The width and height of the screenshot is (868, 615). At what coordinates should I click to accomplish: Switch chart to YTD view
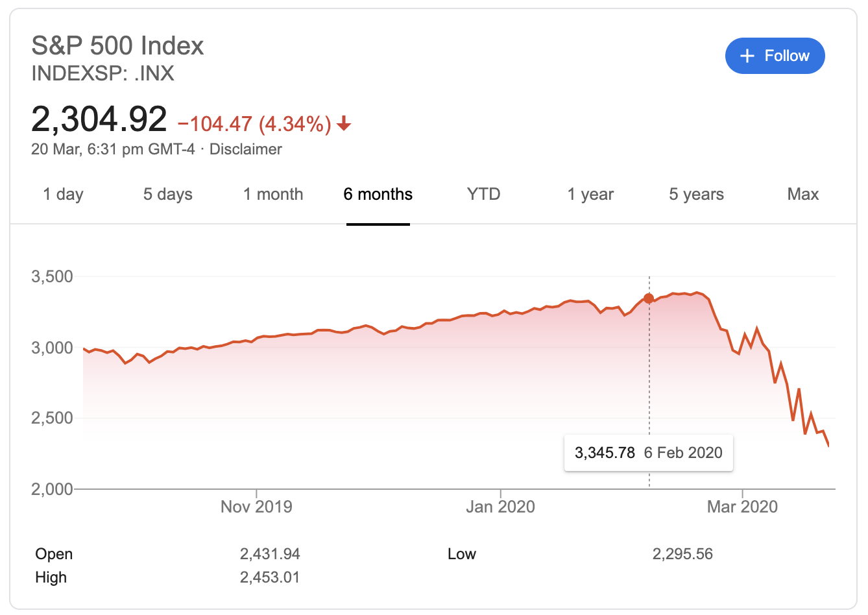tap(483, 194)
